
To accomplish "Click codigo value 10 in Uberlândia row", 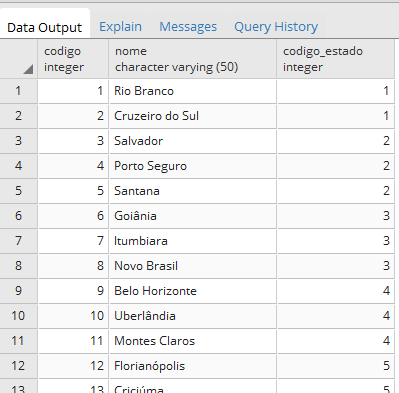I will click(x=73, y=316).
